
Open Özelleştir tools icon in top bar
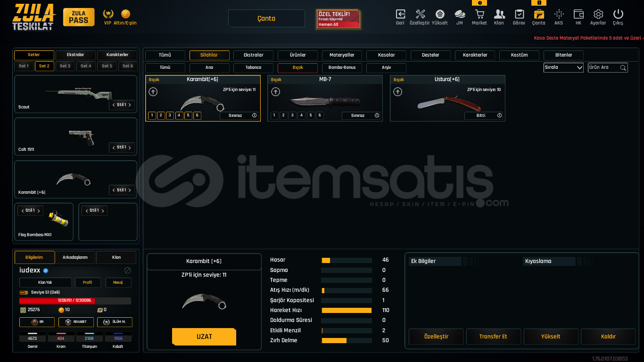coord(420,14)
